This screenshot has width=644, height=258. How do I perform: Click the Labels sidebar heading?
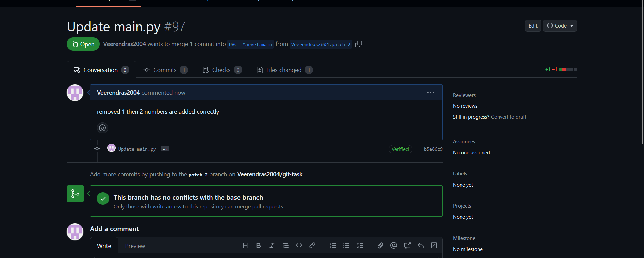pyautogui.click(x=460, y=174)
